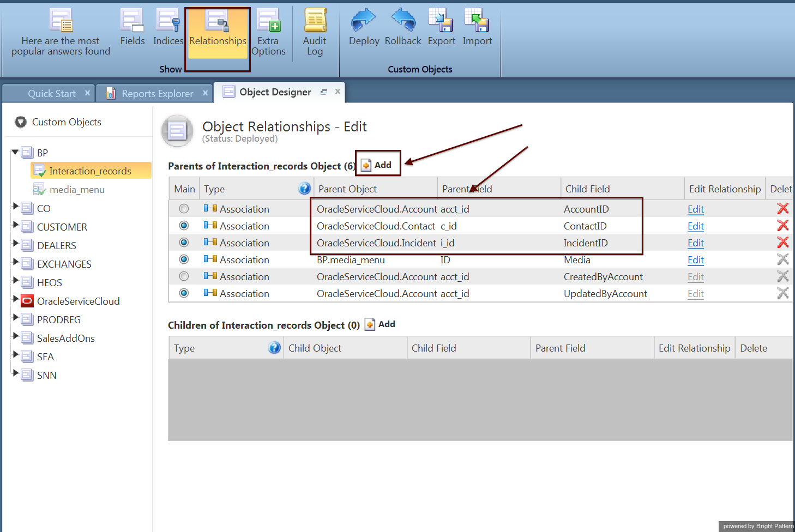Click the OracleServiceCloud package icon
The height and width of the screenshot is (532, 795).
tap(27, 301)
